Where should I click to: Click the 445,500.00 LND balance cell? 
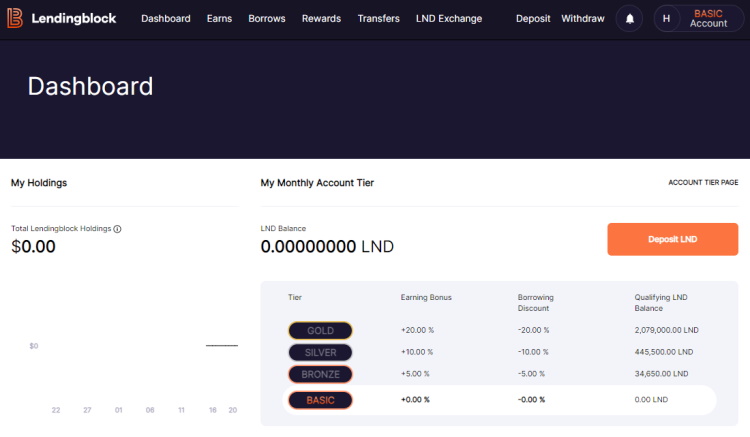coord(663,352)
